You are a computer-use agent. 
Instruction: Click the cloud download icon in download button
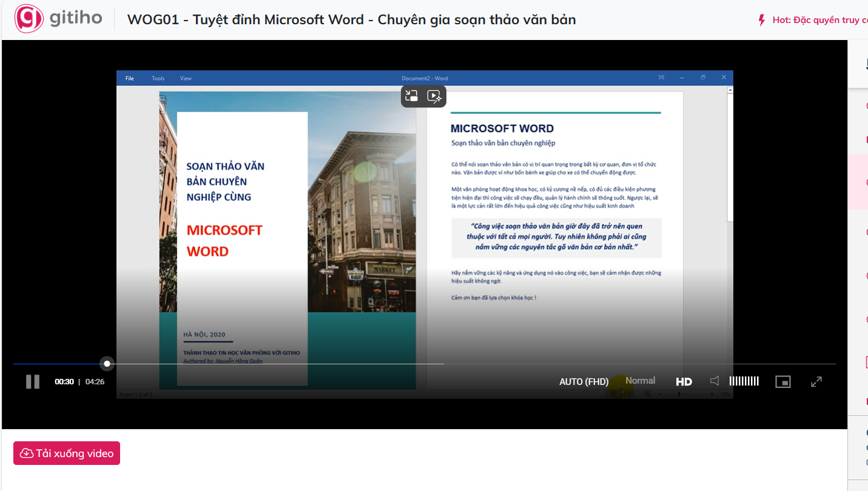pos(26,453)
